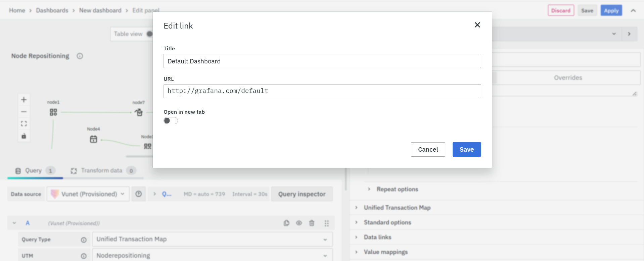Click the info icon beside Node Repositioning
This screenshot has height=261, width=644.
80,56
